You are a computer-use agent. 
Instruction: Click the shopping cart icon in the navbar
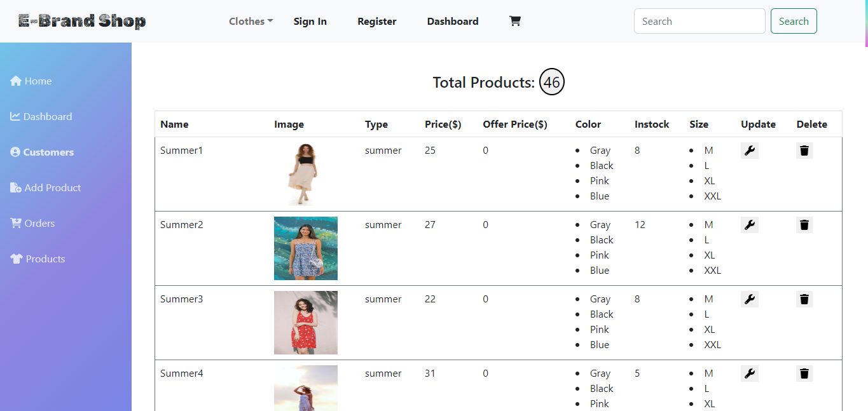[515, 21]
